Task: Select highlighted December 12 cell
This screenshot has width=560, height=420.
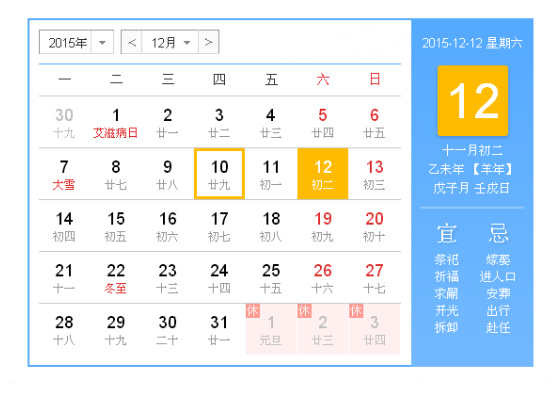Action: 322,174
